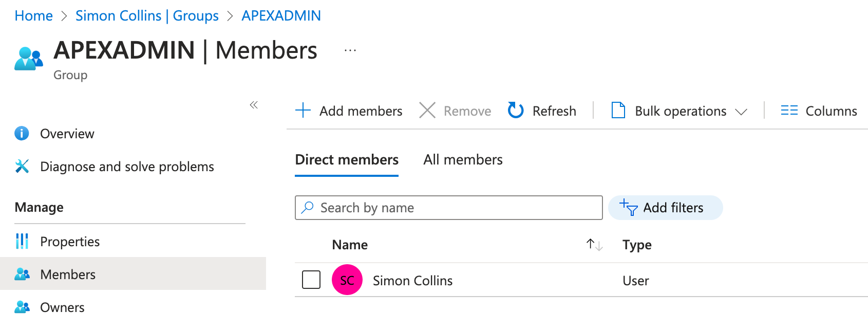Select the Bulk operations document icon
This screenshot has width=868, height=330.
[618, 111]
